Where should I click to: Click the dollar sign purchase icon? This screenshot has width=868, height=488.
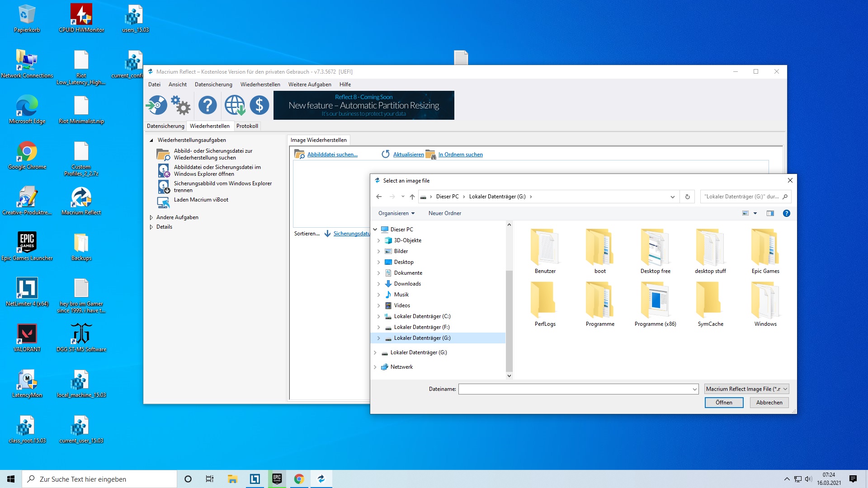(259, 105)
